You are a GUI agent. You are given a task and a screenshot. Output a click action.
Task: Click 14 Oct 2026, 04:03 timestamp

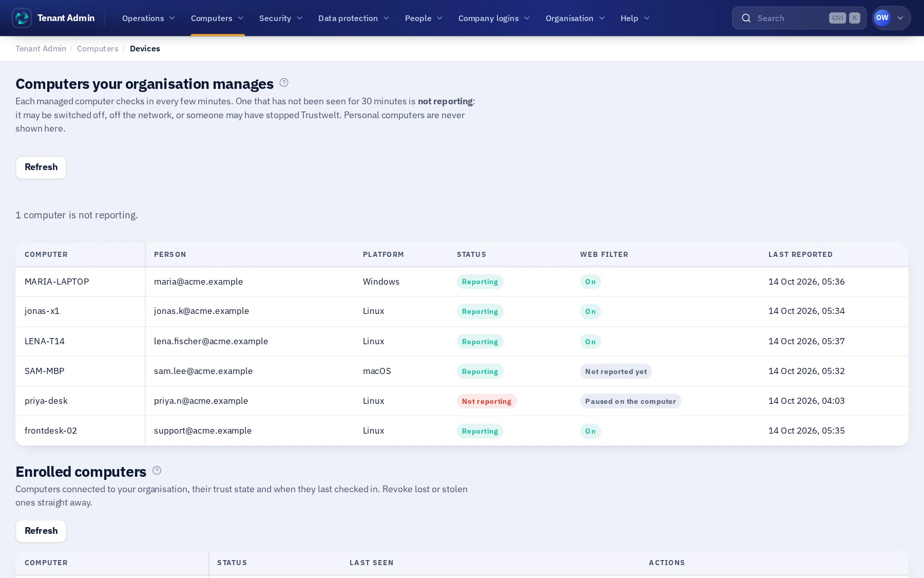pyautogui.click(x=806, y=401)
